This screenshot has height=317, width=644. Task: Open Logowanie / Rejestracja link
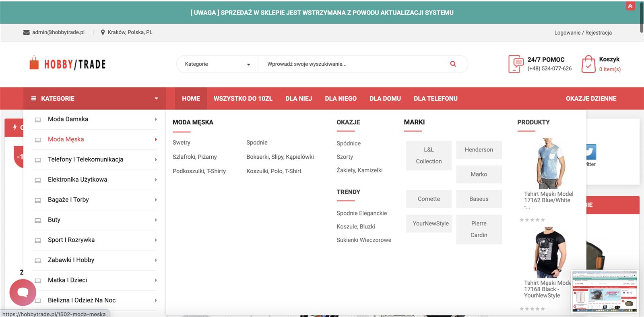[583, 33]
